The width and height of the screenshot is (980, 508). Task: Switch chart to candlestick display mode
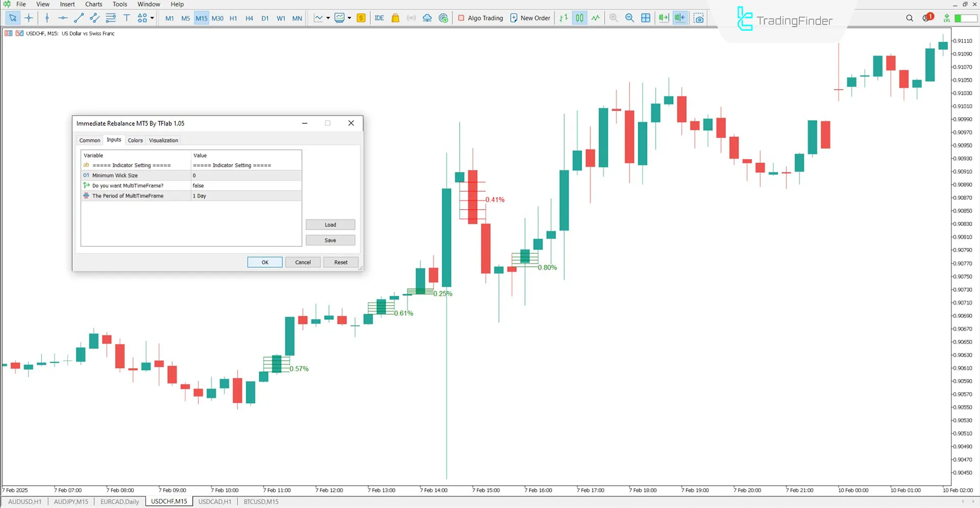(x=579, y=18)
